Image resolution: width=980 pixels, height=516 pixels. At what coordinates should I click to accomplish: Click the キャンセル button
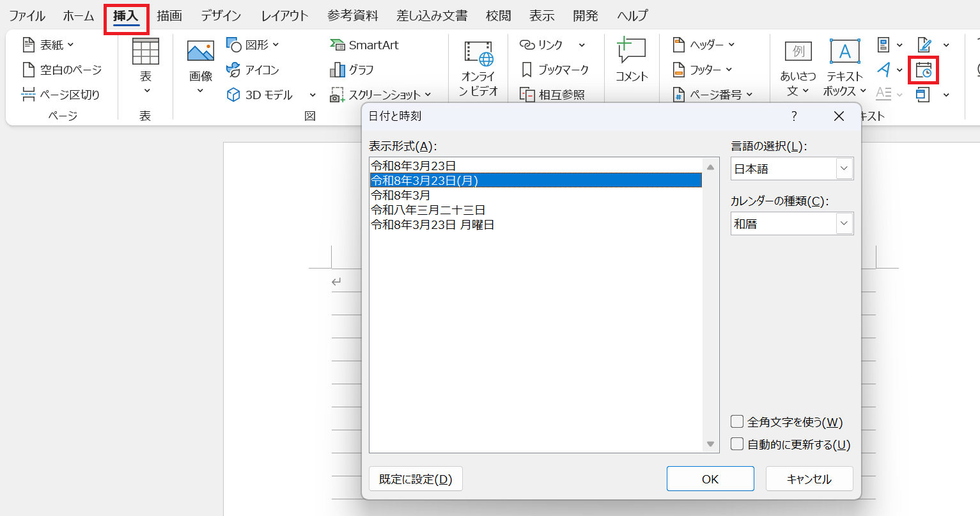click(809, 479)
